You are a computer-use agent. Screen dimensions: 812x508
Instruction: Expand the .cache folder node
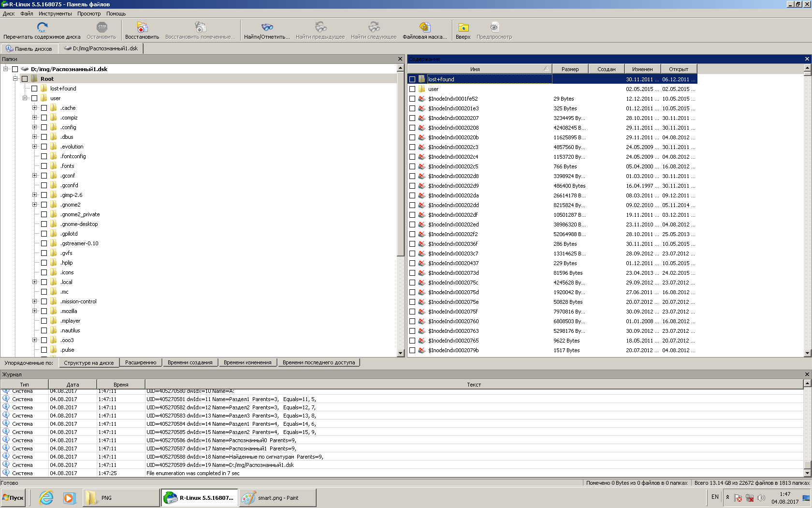coord(35,108)
